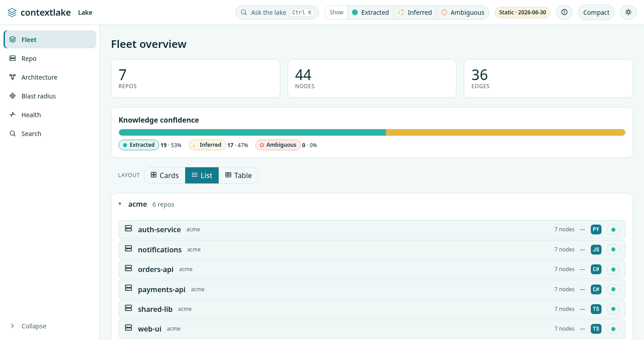Click the "6 repos" count text
Screen dimensions: 644x340
tap(163, 204)
